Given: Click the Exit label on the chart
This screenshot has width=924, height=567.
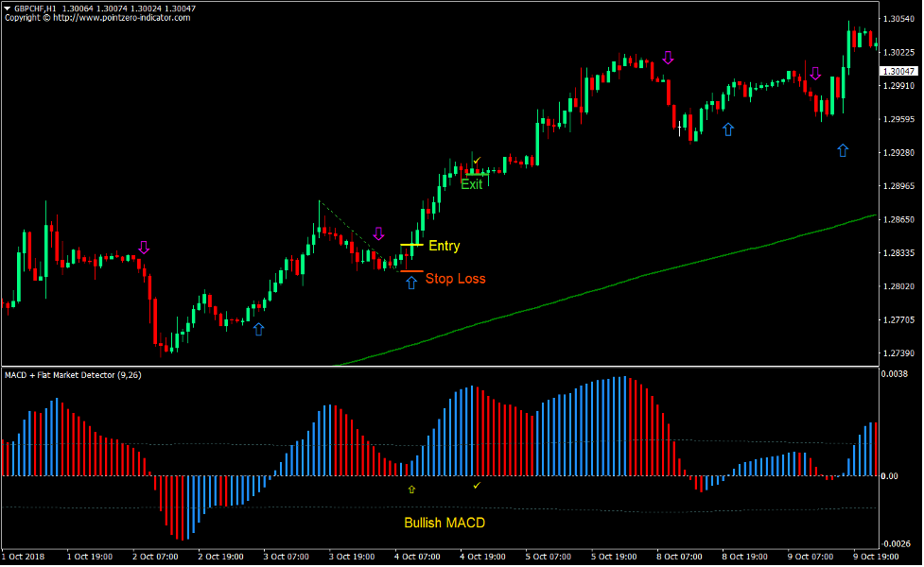Looking at the screenshot, I should click(x=470, y=184).
